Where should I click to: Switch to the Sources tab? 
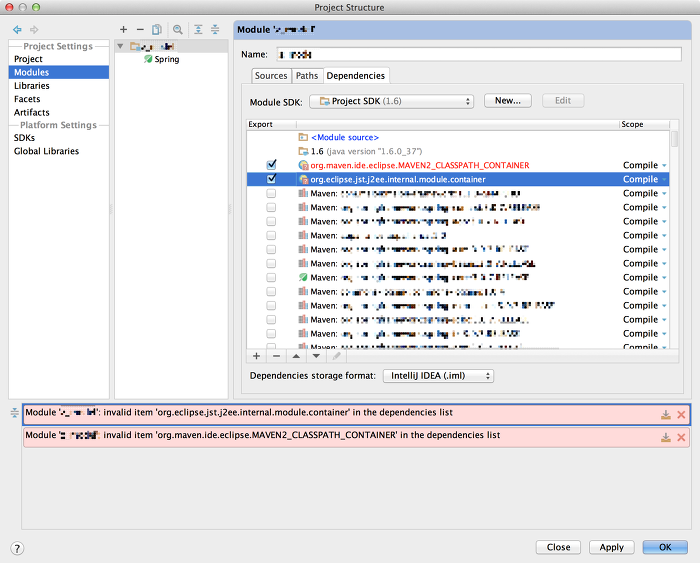pos(271,76)
